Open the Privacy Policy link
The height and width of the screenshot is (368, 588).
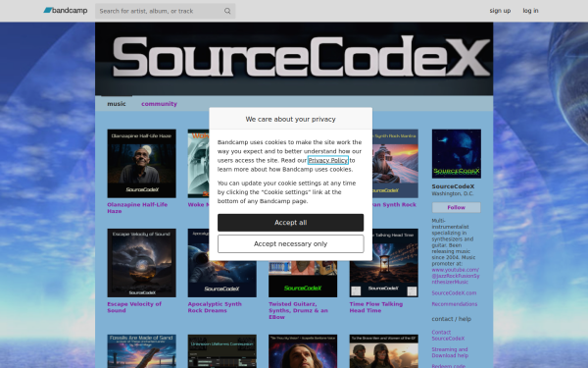point(328,160)
